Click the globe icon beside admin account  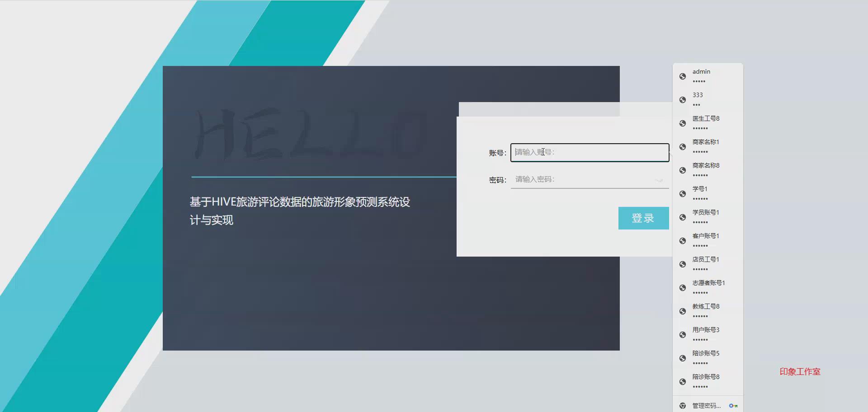pos(682,76)
